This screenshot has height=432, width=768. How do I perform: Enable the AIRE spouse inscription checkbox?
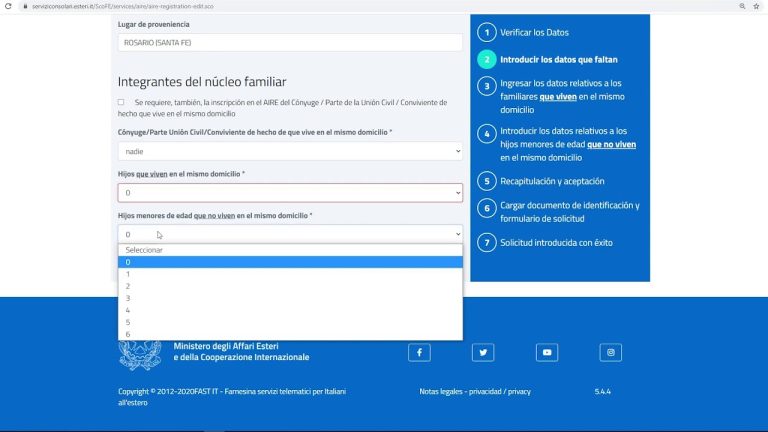[121, 102]
